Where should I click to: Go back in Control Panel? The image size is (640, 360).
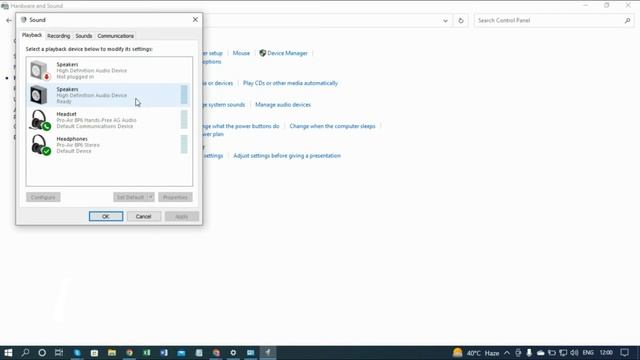9,20
